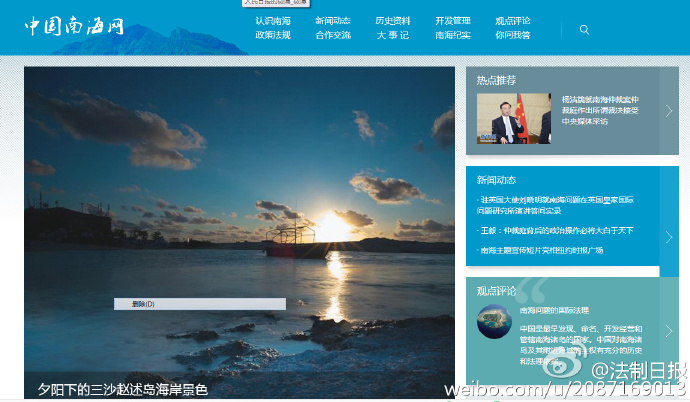Select 南海纪实 in the navigation
This screenshot has width=690, height=402.
click(x=453, y=35)
